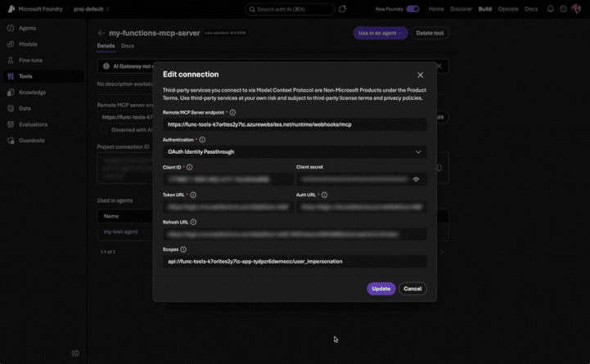
Task: Click the chat icon beside the search bar
Action: (342, 9)
